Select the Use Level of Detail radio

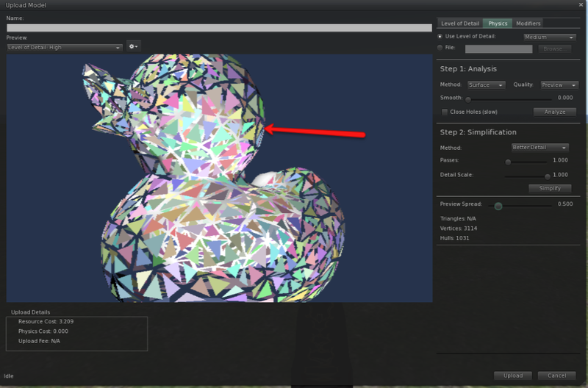click(x=440, y=36)
